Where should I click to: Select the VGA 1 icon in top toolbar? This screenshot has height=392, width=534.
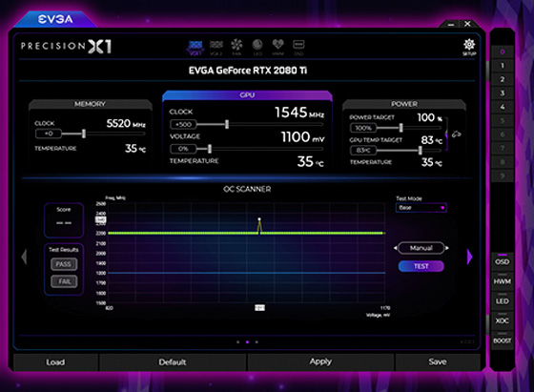point(195,48)
